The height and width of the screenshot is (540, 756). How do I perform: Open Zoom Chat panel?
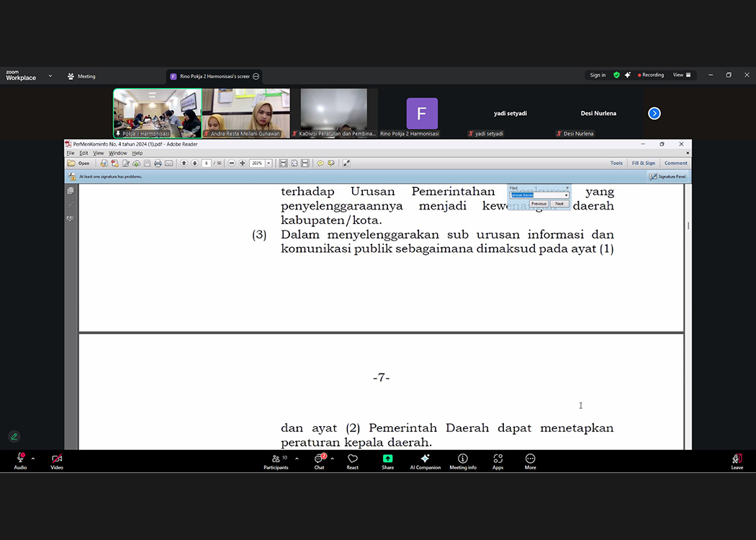click(x=319, y=462)
